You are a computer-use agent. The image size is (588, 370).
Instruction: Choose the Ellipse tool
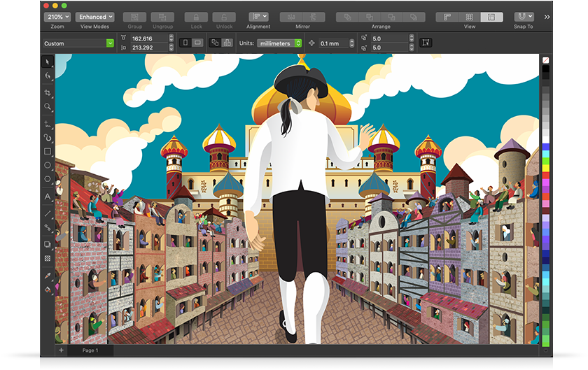pos(48,165)
